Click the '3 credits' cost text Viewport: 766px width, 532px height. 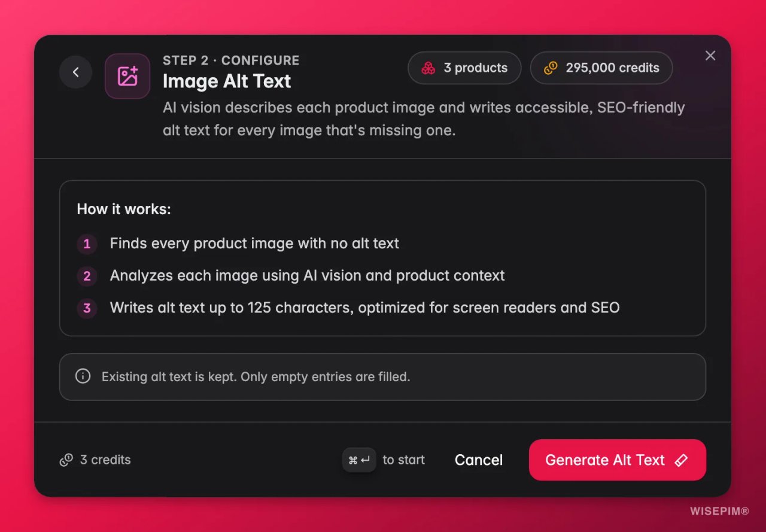coord(105,460)
